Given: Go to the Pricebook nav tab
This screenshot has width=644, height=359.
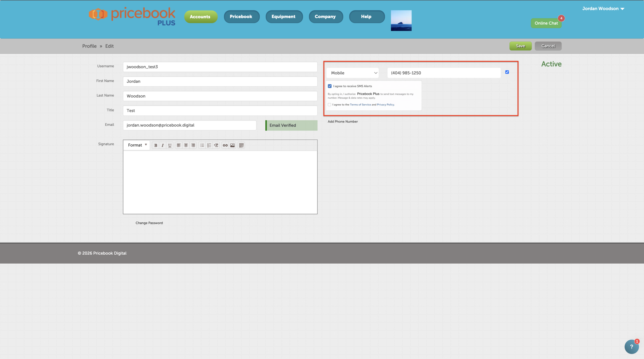Looking at the screenshot, I should tap(241, 17).
